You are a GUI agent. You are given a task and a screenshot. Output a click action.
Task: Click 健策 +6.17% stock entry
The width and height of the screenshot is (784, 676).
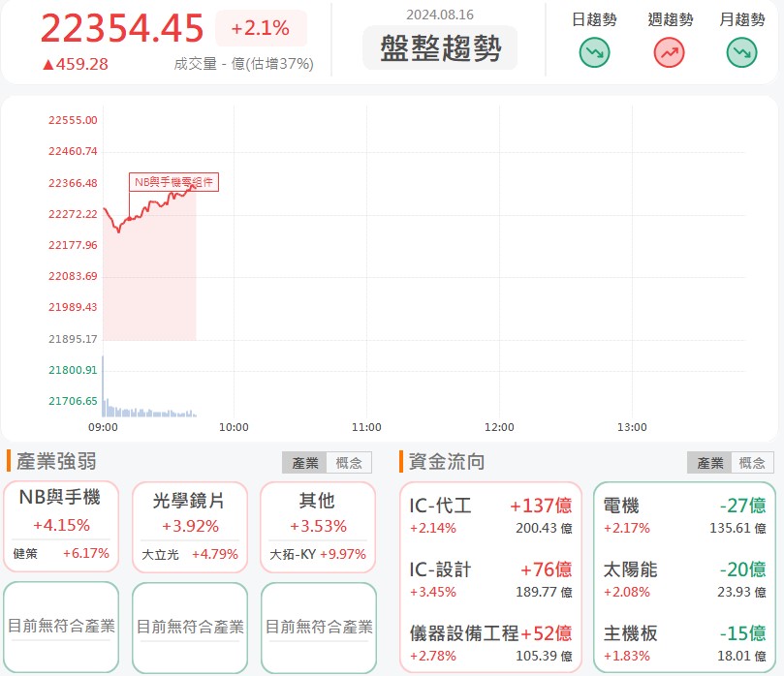pos(61,554)
